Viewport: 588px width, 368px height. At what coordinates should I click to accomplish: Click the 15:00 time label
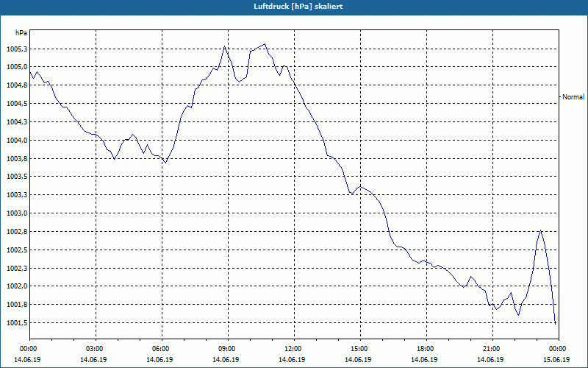click(x=358, y=349)
